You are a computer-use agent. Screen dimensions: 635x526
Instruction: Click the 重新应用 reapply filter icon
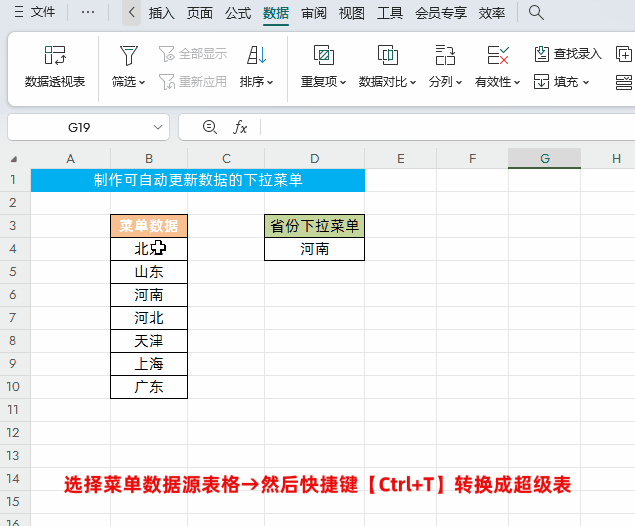(166, 82)
